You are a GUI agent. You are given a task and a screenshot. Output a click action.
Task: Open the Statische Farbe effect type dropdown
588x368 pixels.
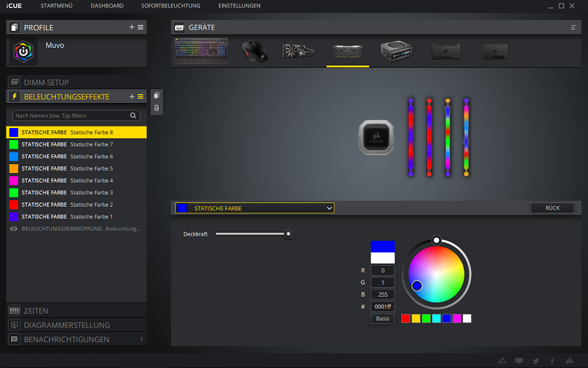(254, 208)
